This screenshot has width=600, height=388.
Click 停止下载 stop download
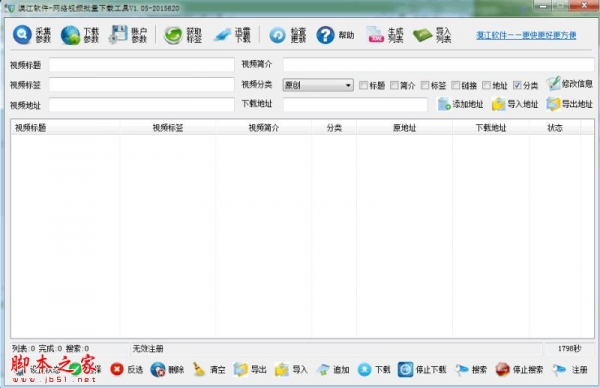point(422,369)
